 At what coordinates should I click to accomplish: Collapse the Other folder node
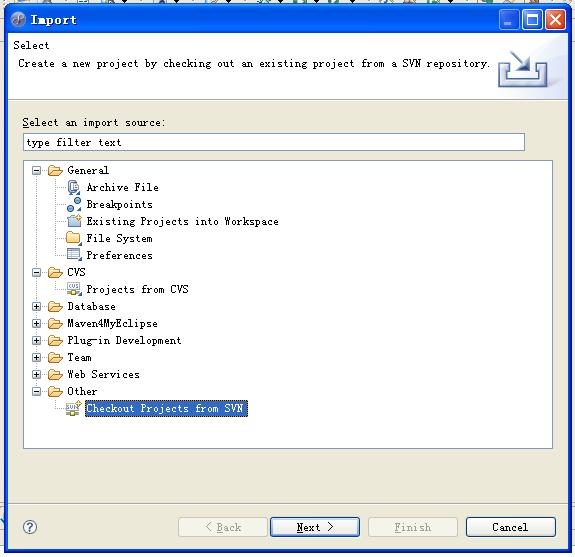pos(36,392)
